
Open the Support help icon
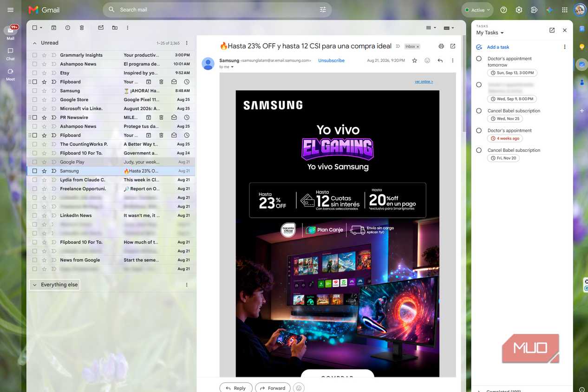[503, 10]
